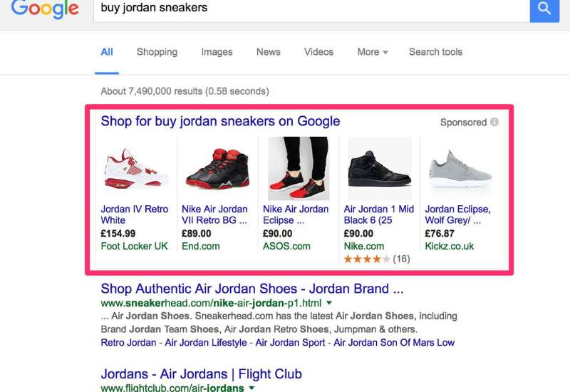Click the Google logo
Viewport: 570px width, 392px height.
click(x=45, y=9)
